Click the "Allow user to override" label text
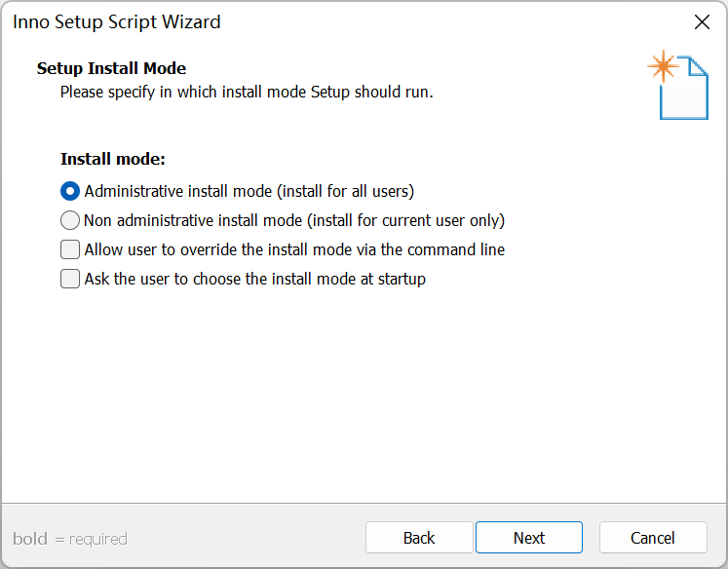 coord(294,249)
